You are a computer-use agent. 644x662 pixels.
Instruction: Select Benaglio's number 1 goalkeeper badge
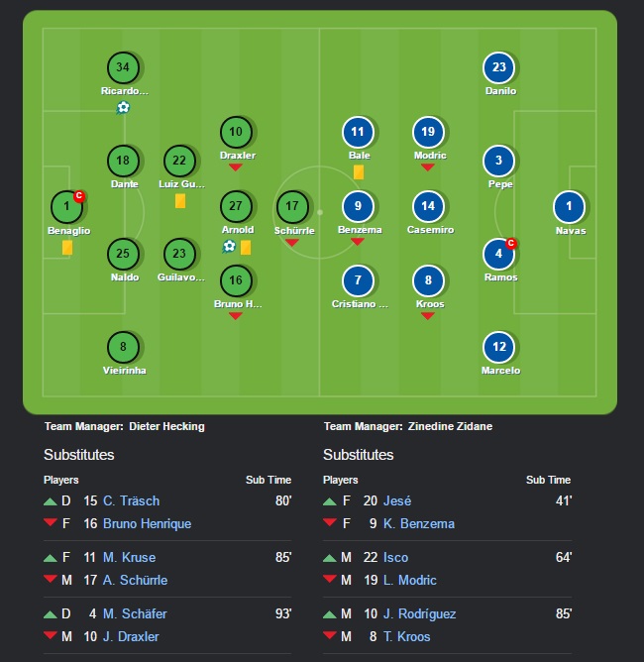(66, 207)
